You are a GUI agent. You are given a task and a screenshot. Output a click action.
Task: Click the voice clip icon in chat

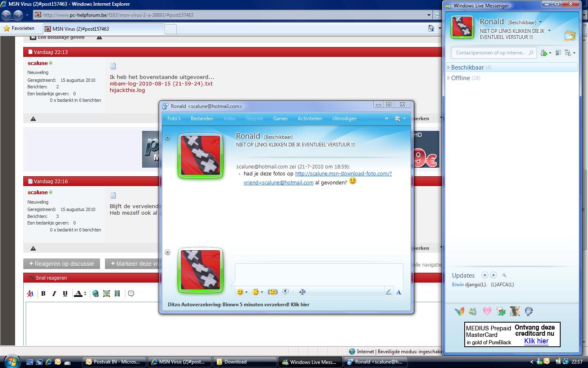pos(285,292)
